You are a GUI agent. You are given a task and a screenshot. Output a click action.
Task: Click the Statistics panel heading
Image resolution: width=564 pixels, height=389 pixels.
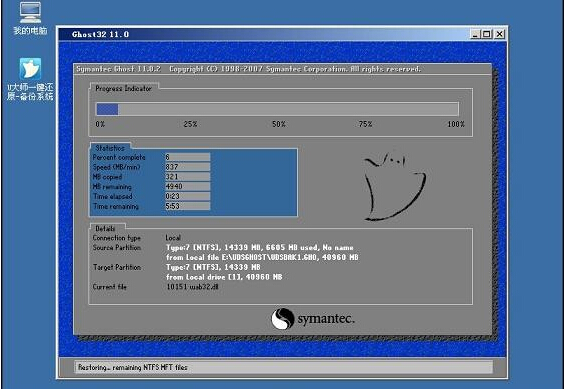pyautogui.click(x=110, y=148)
